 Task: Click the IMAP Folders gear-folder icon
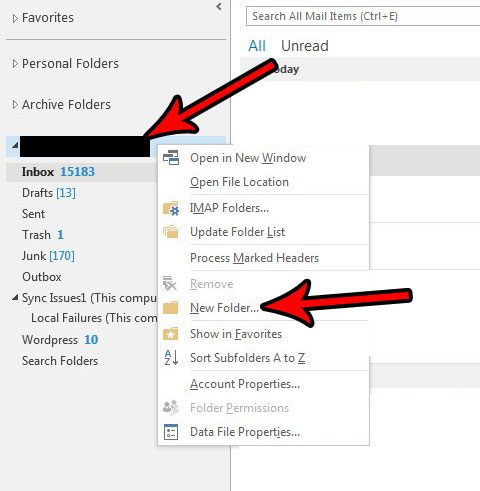(x=171, y=208)
